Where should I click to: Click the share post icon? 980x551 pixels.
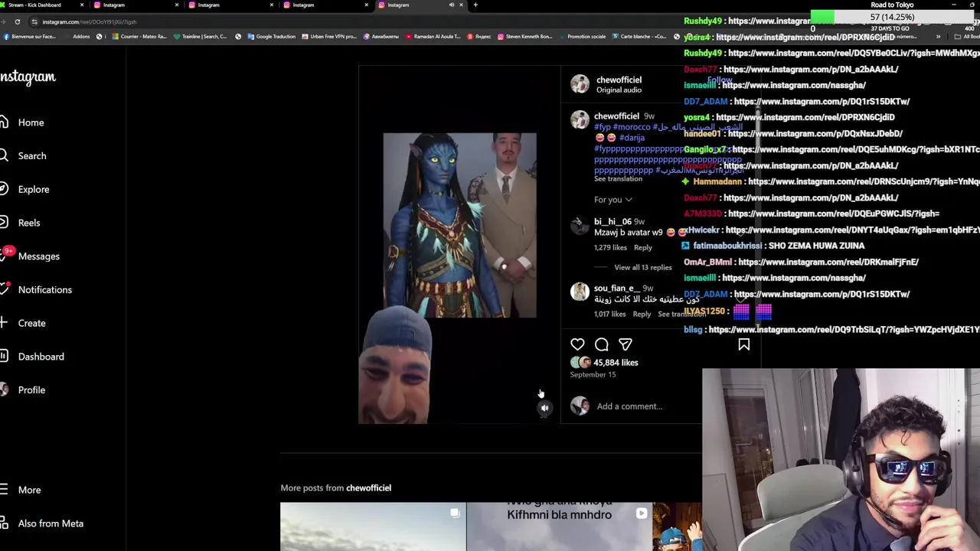click(x=626, y=344)
